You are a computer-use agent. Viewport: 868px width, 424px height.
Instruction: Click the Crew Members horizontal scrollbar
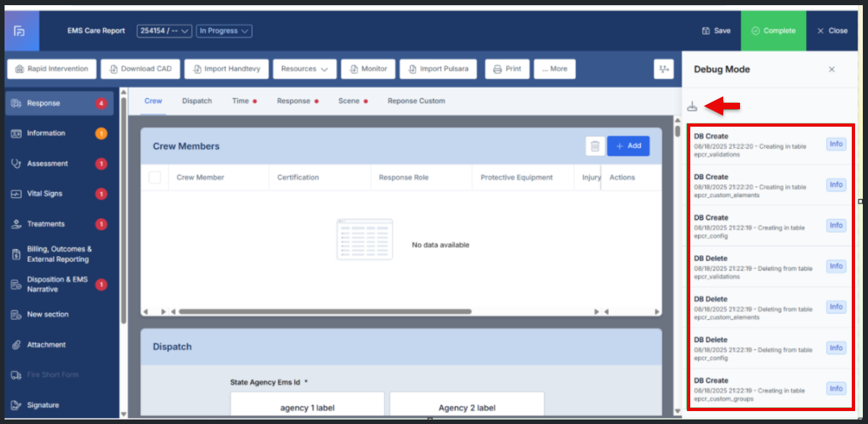point(324,312)
